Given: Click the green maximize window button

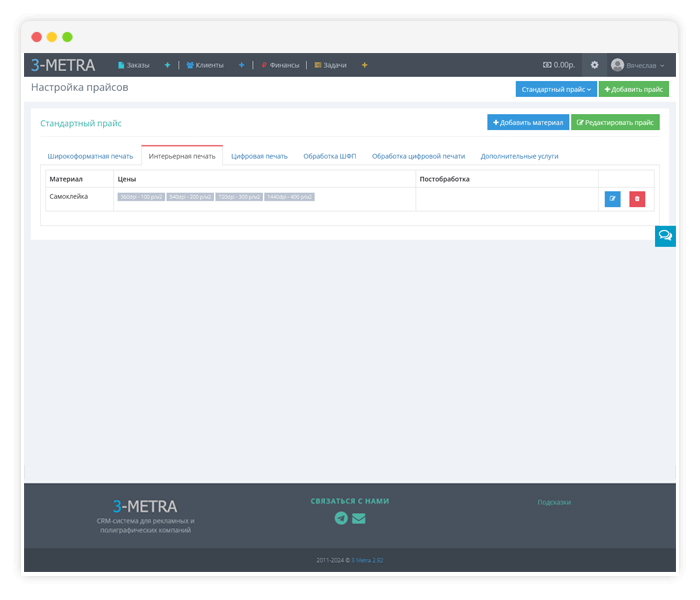Looking at the screenshot, I should (67, 37).
